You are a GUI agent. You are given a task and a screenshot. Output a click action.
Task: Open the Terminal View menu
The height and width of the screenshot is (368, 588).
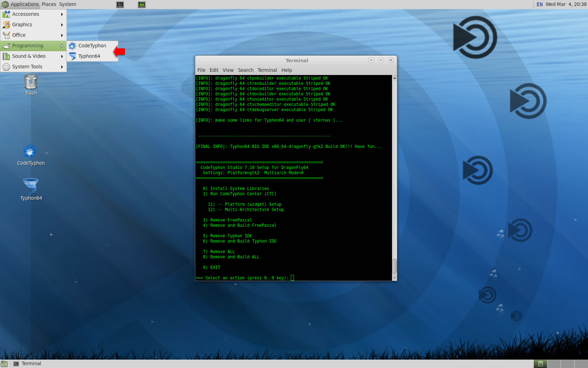[x=228, y=70]
